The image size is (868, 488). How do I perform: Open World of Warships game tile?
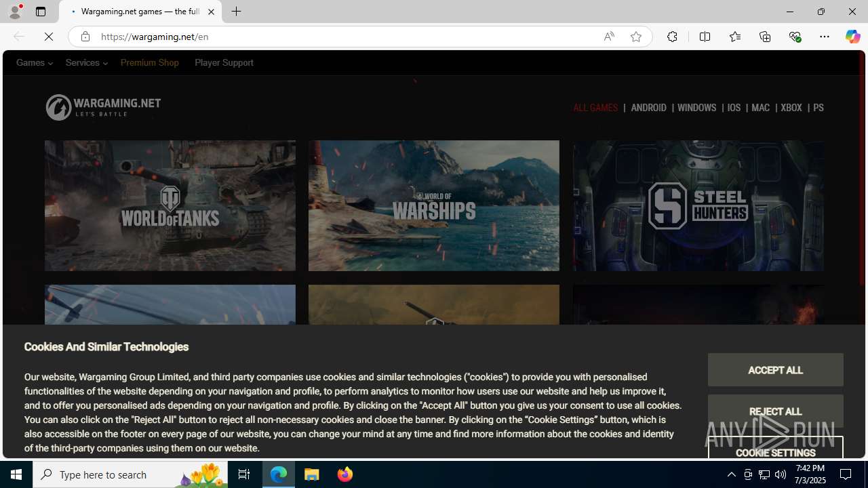tap(434, 205)
